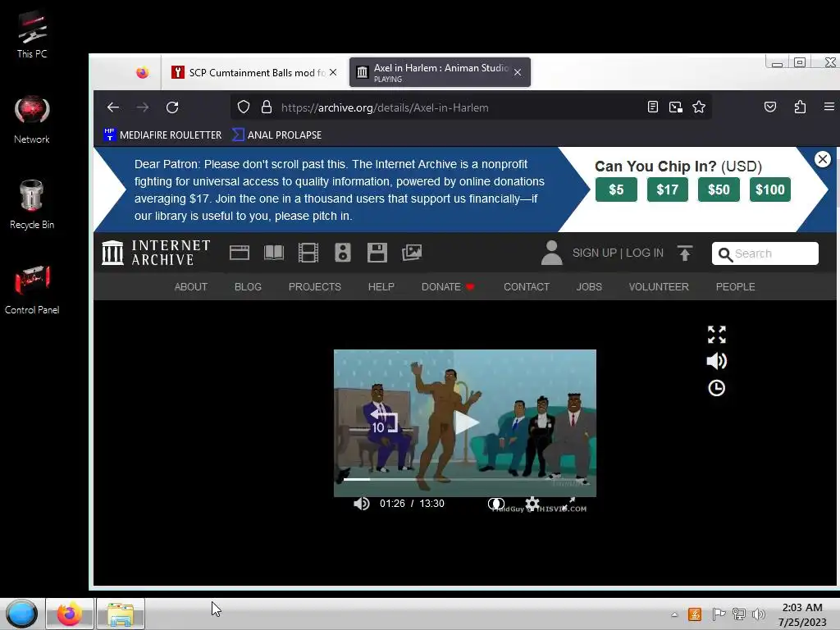840x630 pixels.
Task: Select the Axel in Harlem tab
Action: 440,72
